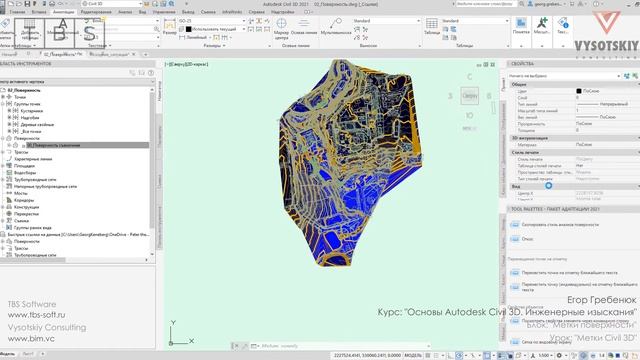The width and height of the screenshot is (640, 360).
Task: Click the search magnifier icon in title bar
Action: tap(522, 4)
